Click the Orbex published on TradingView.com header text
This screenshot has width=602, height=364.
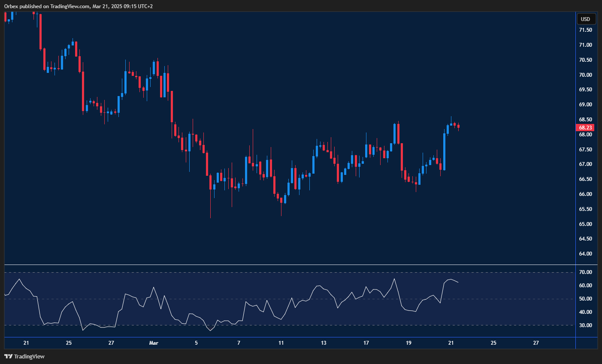[79, 6]
